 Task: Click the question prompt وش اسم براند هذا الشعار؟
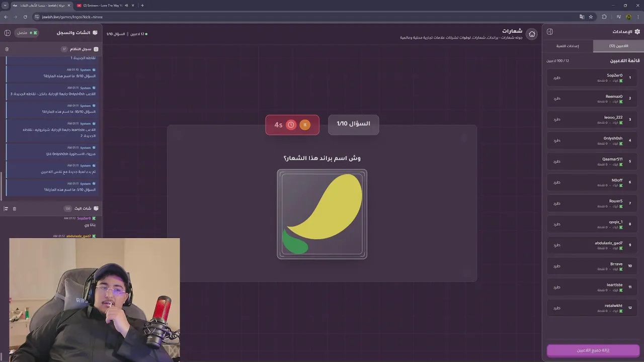[322, 158]
